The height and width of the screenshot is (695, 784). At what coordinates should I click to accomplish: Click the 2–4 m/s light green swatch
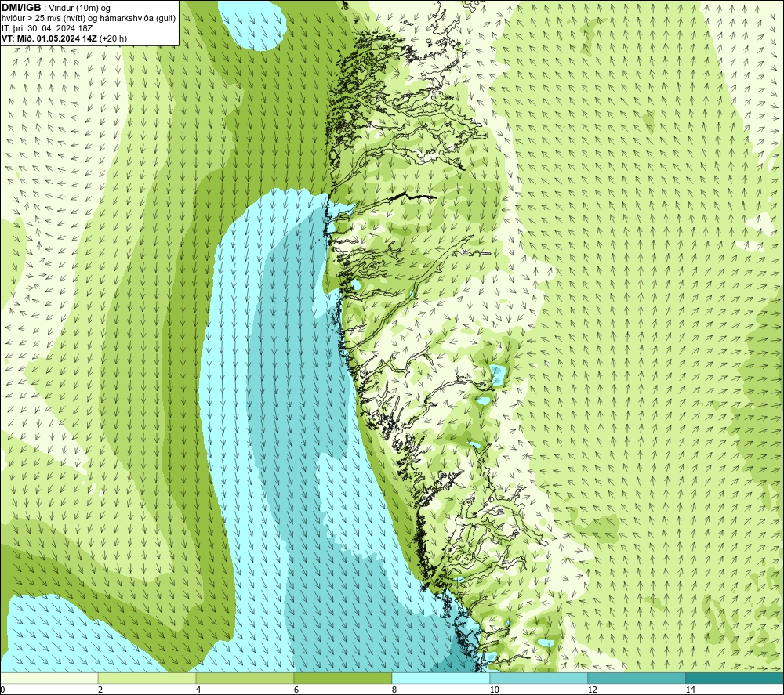tap(147, 678)
